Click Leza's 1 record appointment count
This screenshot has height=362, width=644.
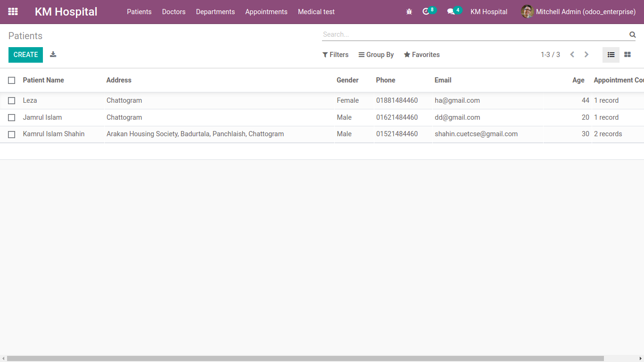click(x=606, y=100)
